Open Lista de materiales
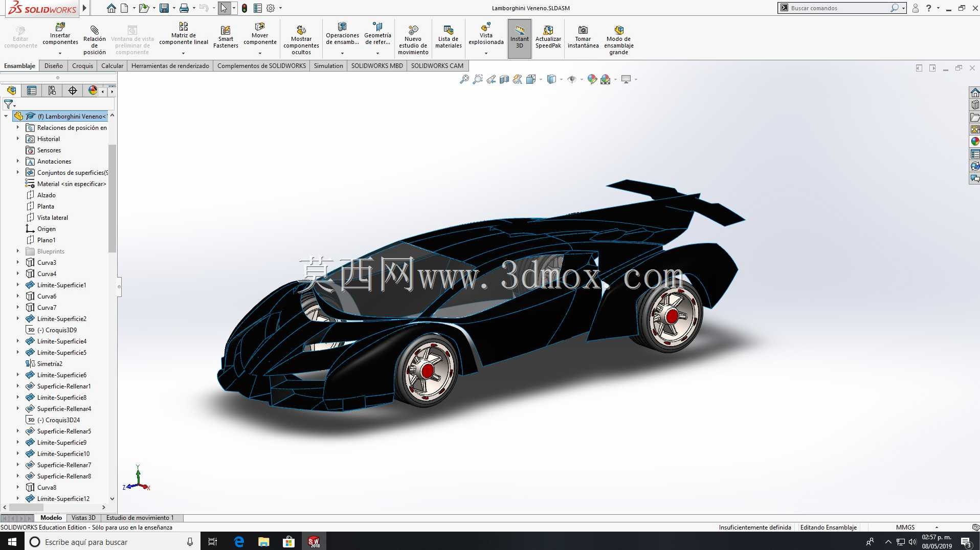The width and height of the screenshot is (980, 550). pyautogui.click(x=449, y=37)
